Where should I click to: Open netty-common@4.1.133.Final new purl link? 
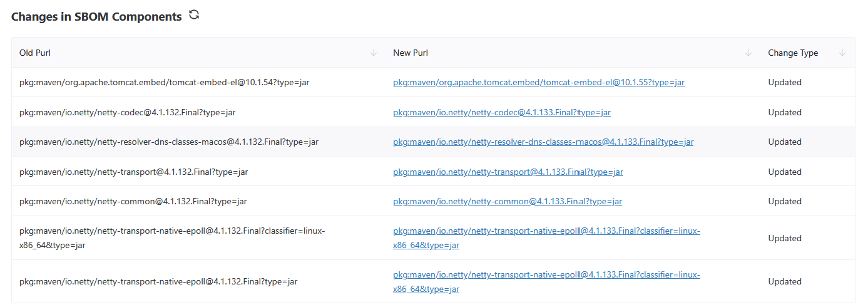[x=508, y=201]
